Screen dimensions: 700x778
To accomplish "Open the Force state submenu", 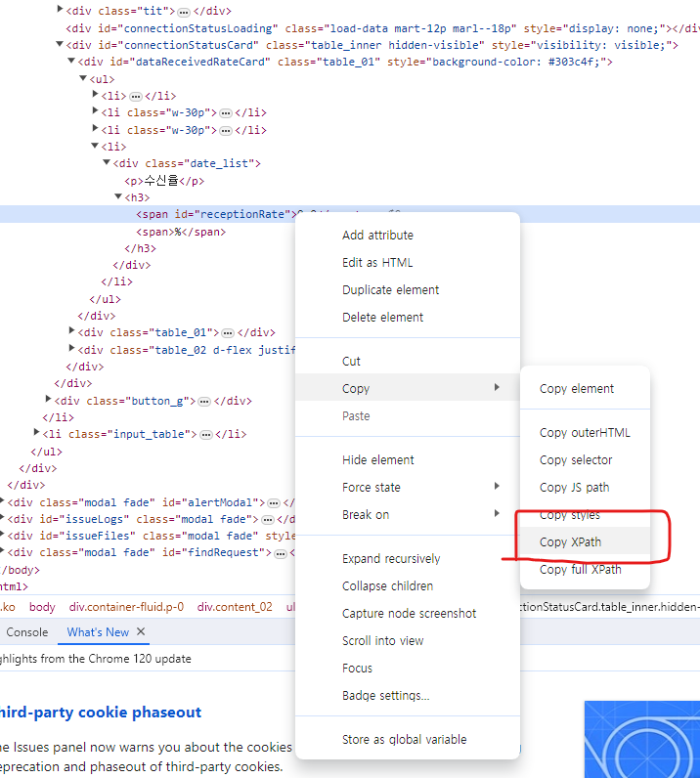I will 407,488.
